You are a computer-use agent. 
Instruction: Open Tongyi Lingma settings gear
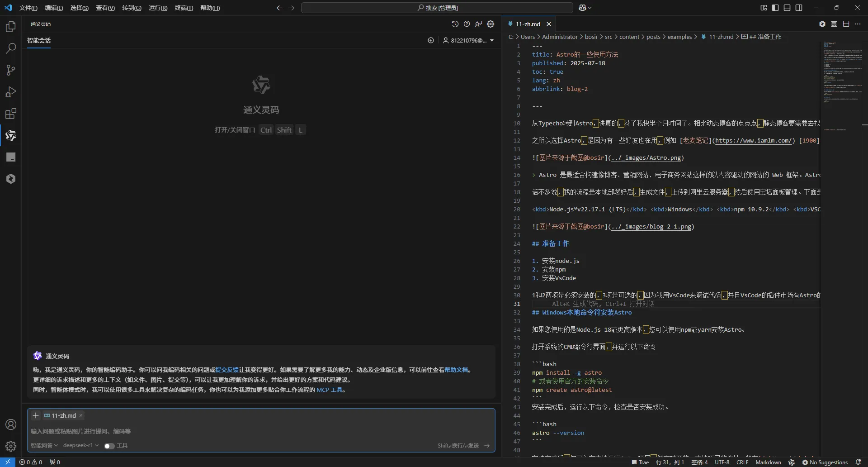click(x=491, y=24)
